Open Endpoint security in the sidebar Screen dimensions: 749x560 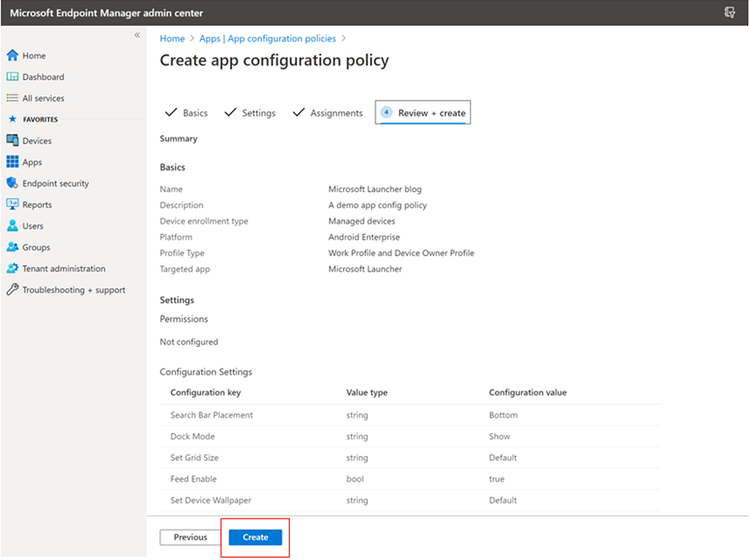click(56, 183)
